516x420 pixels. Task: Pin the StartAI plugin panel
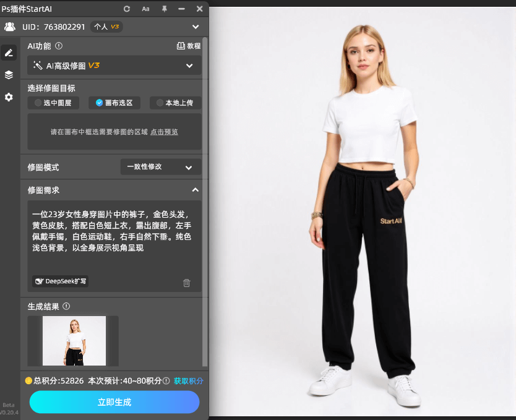click(164, 9)
